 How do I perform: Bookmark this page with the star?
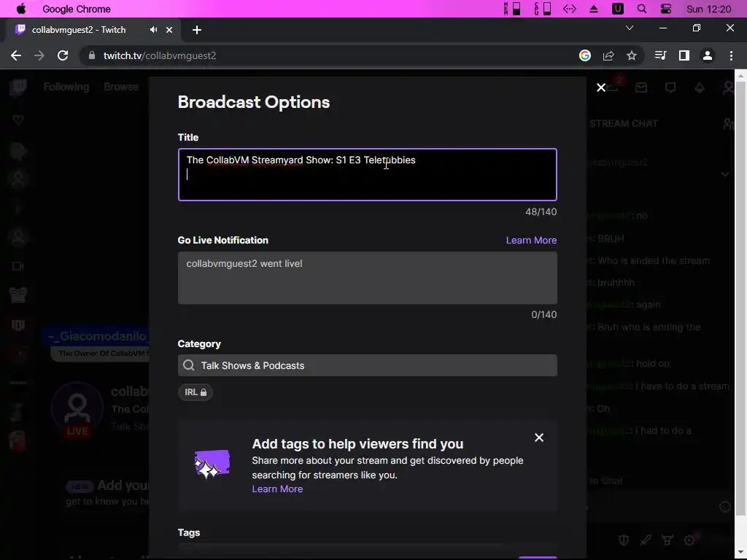(632, 55)
